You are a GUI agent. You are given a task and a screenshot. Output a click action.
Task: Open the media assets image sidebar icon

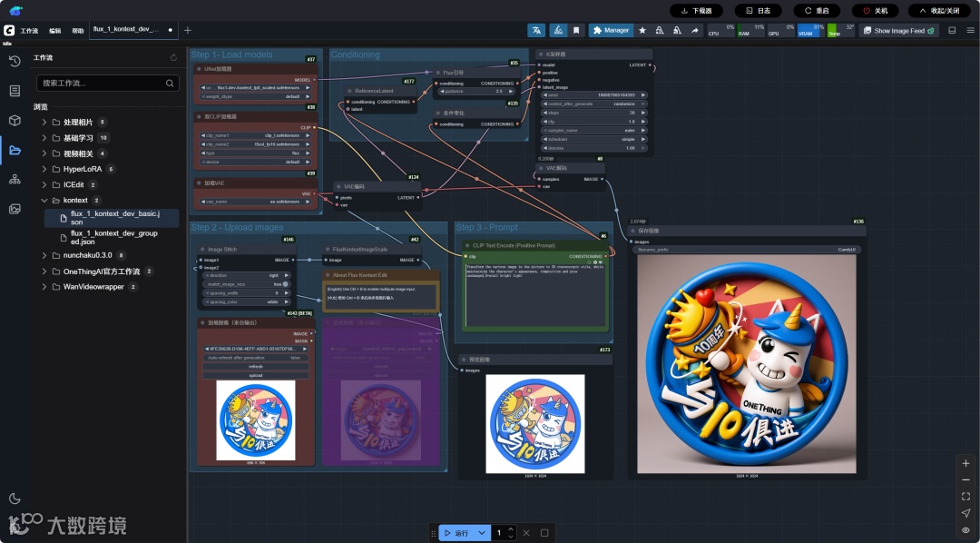[15, 209]
